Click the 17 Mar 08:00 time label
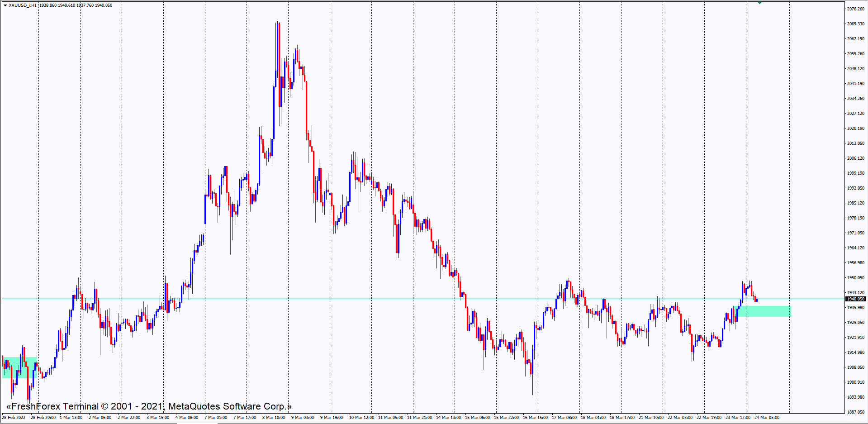The image size is (868, 424). [x=564, y=418]
